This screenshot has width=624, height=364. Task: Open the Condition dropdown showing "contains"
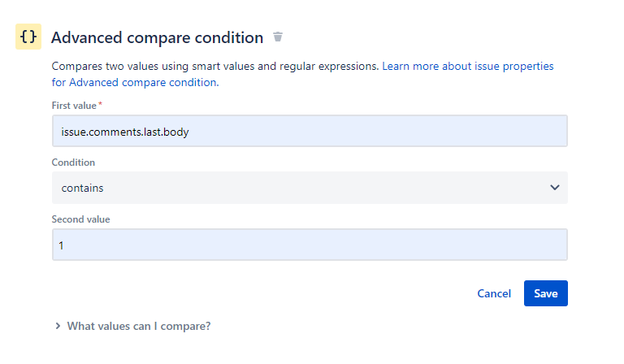pyautogui.click(x=309, y=188)
